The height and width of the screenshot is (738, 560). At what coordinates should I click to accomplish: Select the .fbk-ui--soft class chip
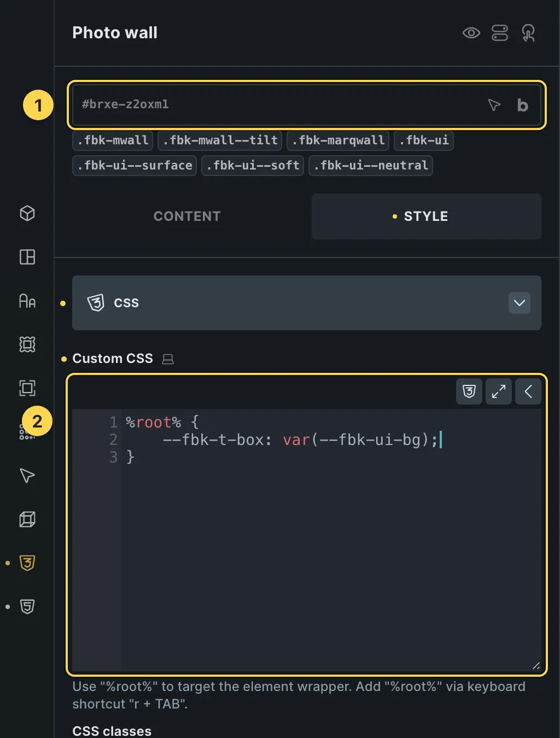(253, 166)
